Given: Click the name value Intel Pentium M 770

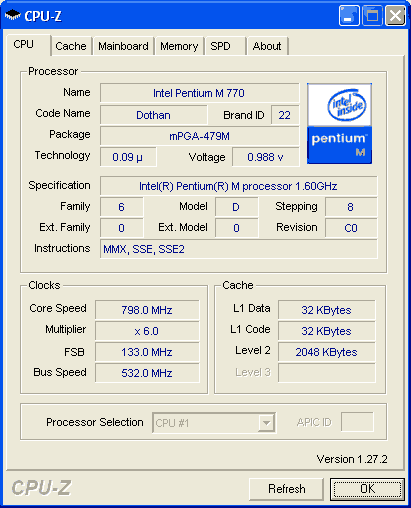Looking at the screenshot, I should point(199,93).
